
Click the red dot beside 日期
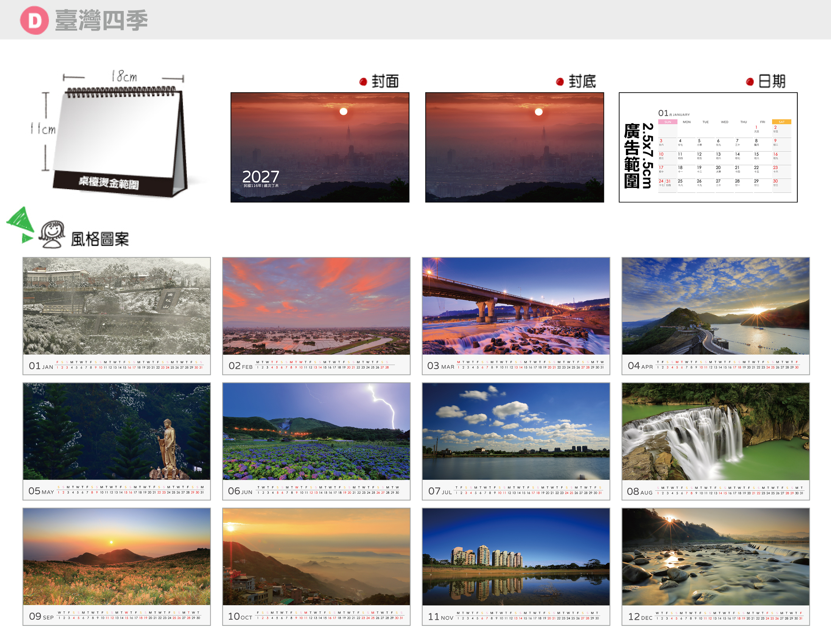[750, 81]
